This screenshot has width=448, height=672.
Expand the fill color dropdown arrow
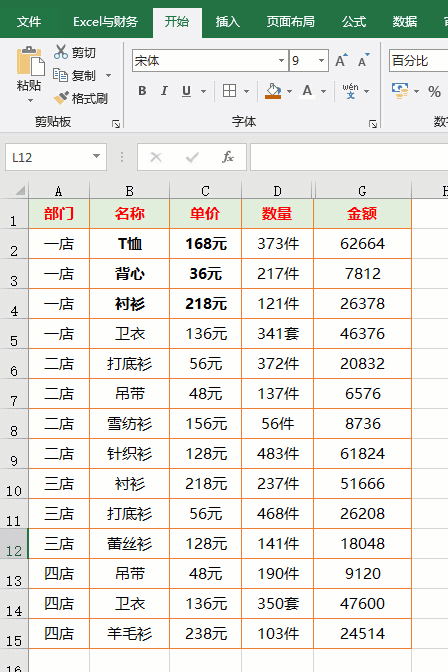(289, 91)
